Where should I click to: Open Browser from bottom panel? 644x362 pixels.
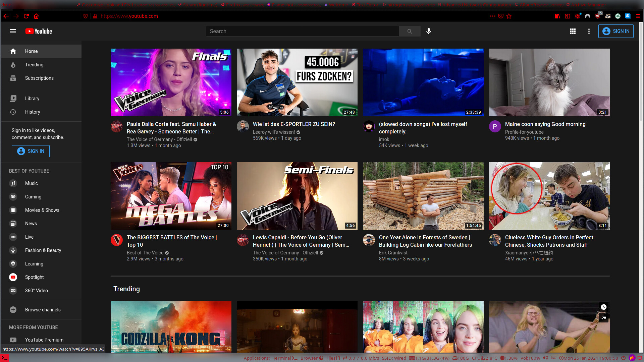click(x=312, y=358)
